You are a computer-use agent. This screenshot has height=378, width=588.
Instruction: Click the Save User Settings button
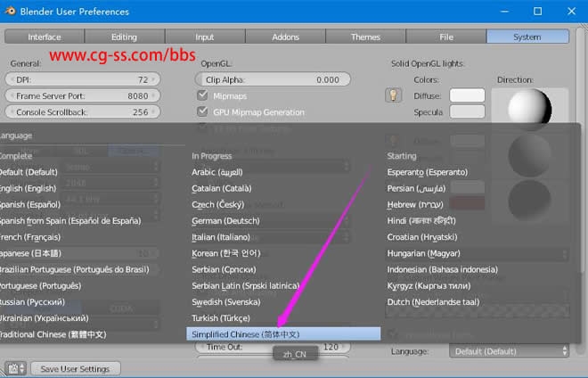click(x=76, y=369)
